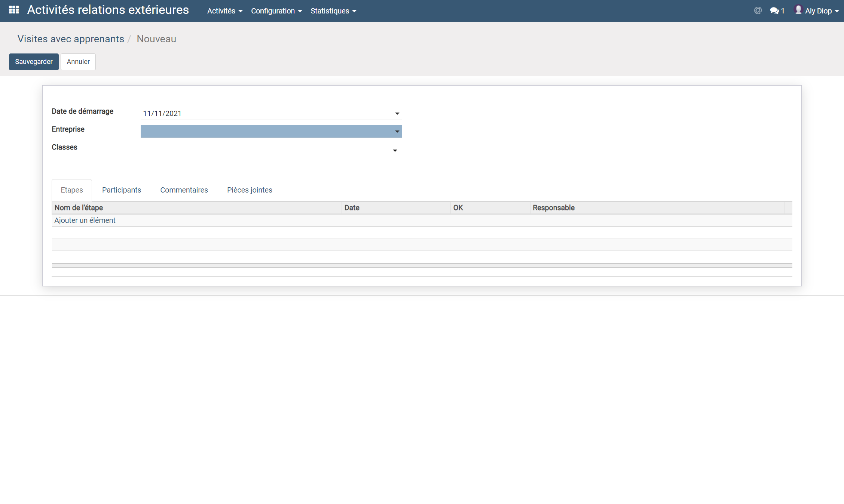Open the Activités menu

pyautogui.click(x=224, y=11)
